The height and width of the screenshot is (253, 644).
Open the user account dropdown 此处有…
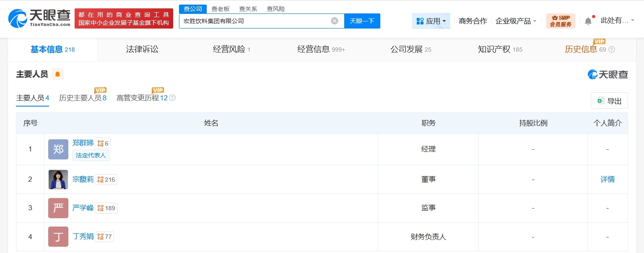click(x=617, y=21)
